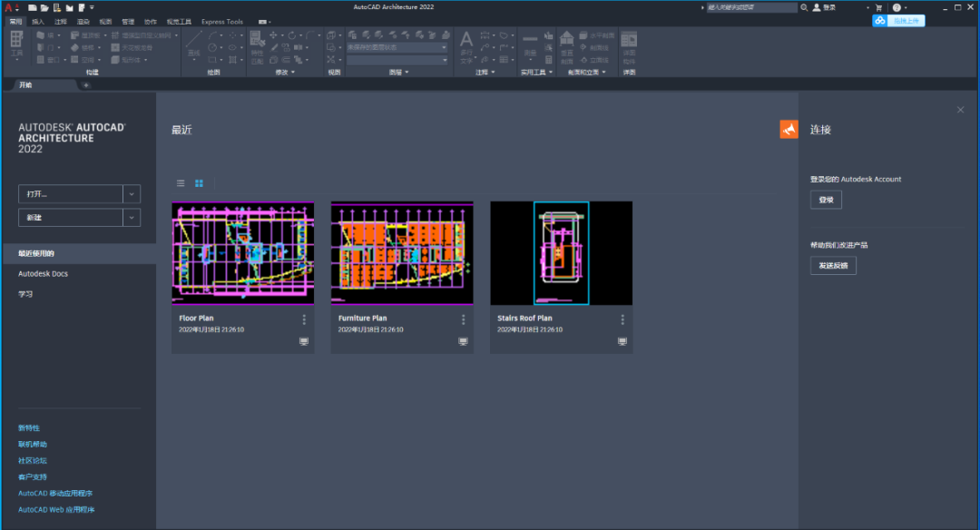
Task: Click the Roof Slab (屋顶板) tool
Action: (x=85, y=35)
